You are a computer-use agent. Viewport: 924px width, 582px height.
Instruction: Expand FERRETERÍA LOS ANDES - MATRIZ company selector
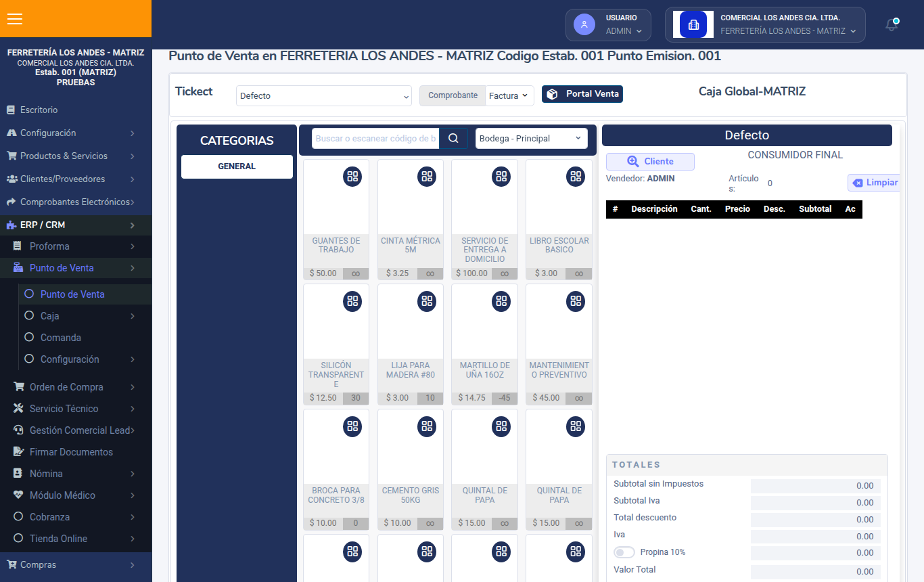coord(765,25)
